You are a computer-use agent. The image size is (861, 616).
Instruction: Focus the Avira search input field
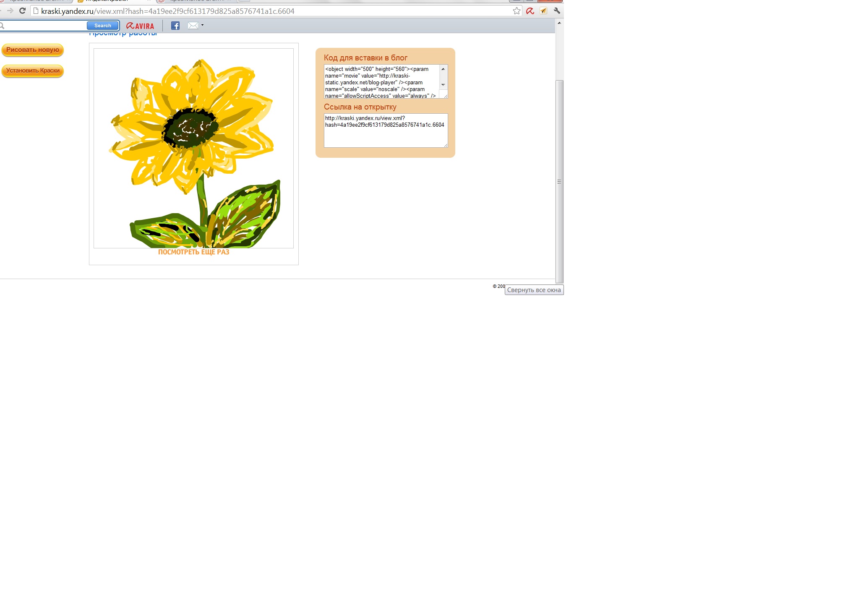(x=44, y=26)
